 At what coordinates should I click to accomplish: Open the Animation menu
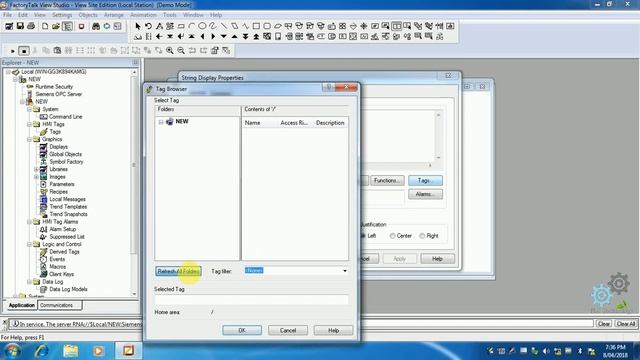[143, 15]
